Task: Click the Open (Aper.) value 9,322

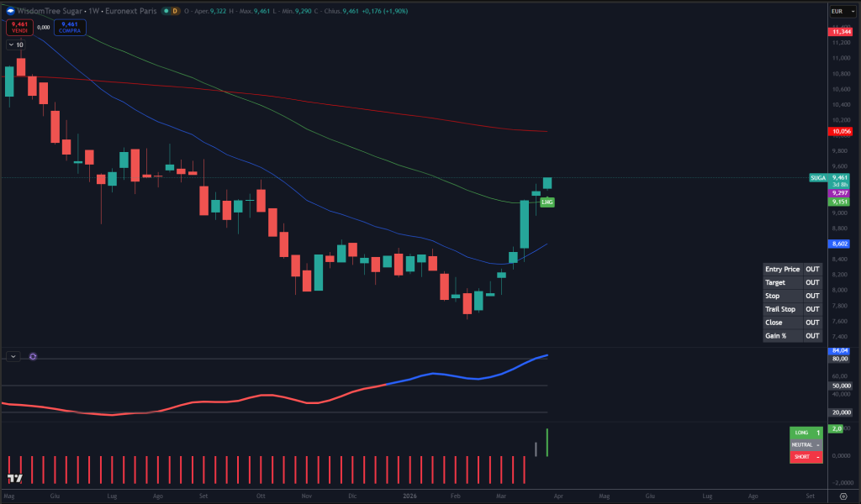Action: pyautogui.click(x=218, y=11)
